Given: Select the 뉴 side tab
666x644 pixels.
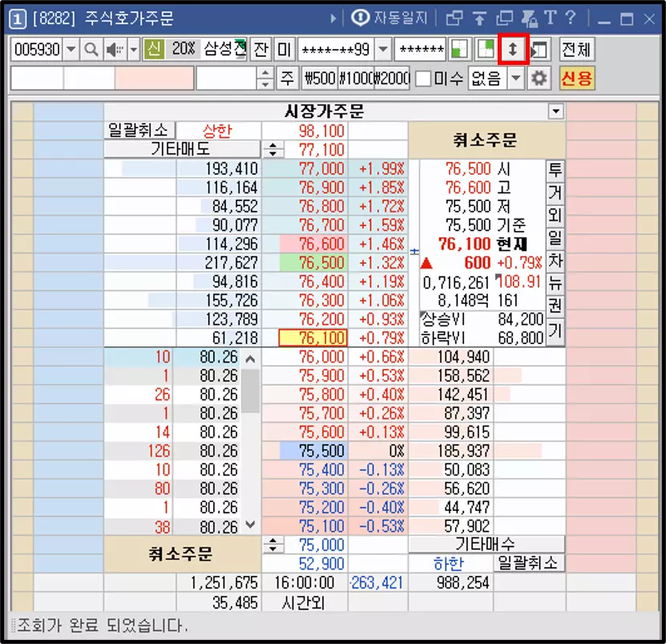Looking at the screenshot, I should tap(555, 282).
